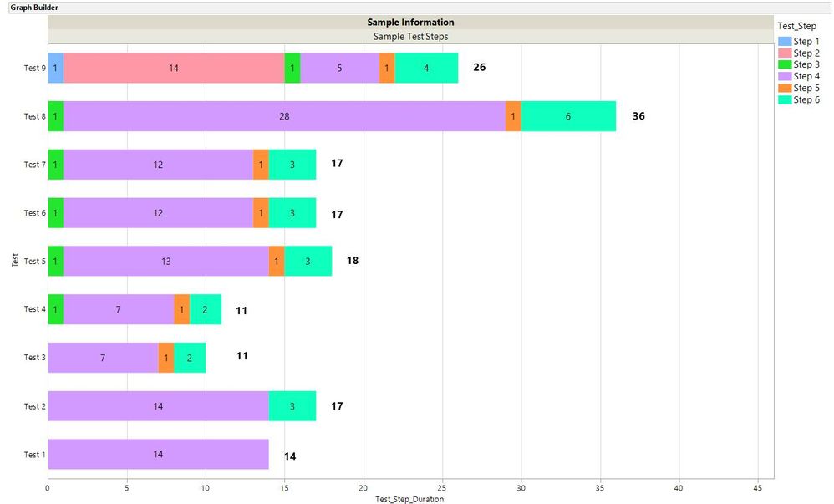The height and width of the screenshot is (504, 834).
Task: Click the Step 1 blue legend swatch
Action: pyautogui.click(x=785, y=42)
